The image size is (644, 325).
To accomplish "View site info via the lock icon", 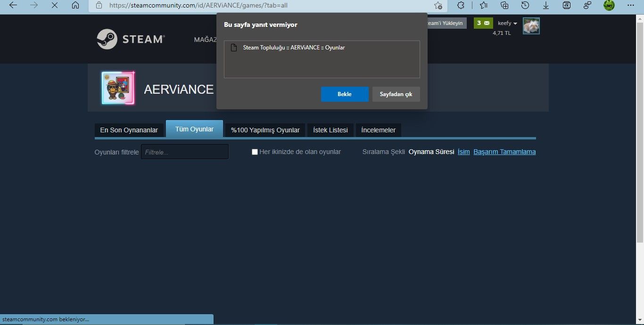I will [x=99, y=6].
